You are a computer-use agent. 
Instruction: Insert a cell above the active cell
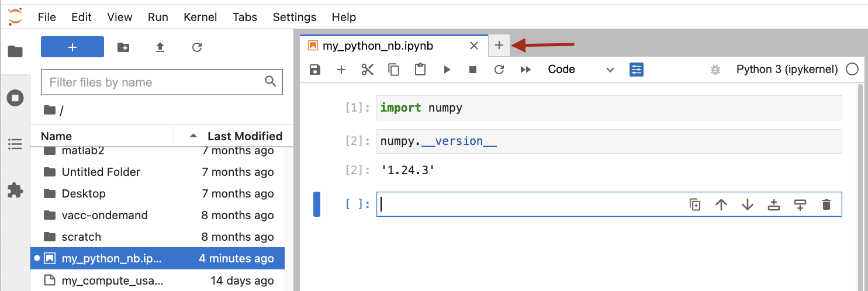[x=774, y=205]
